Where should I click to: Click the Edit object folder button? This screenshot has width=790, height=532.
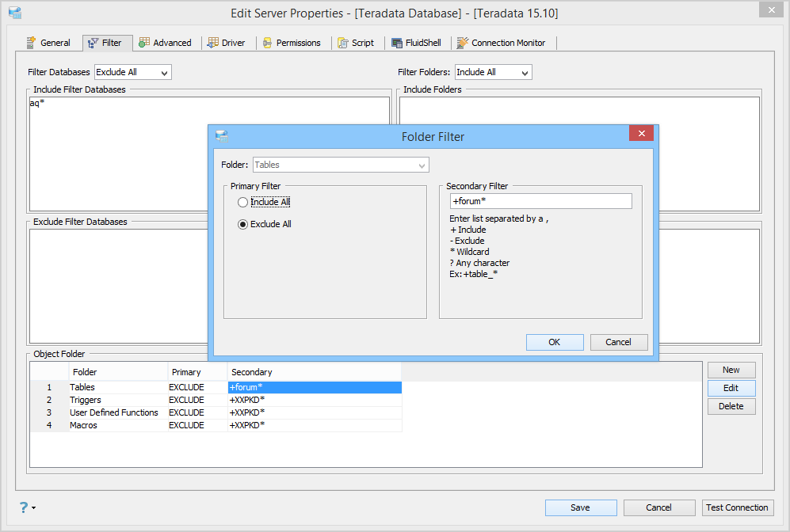click(x=731, y=388)
